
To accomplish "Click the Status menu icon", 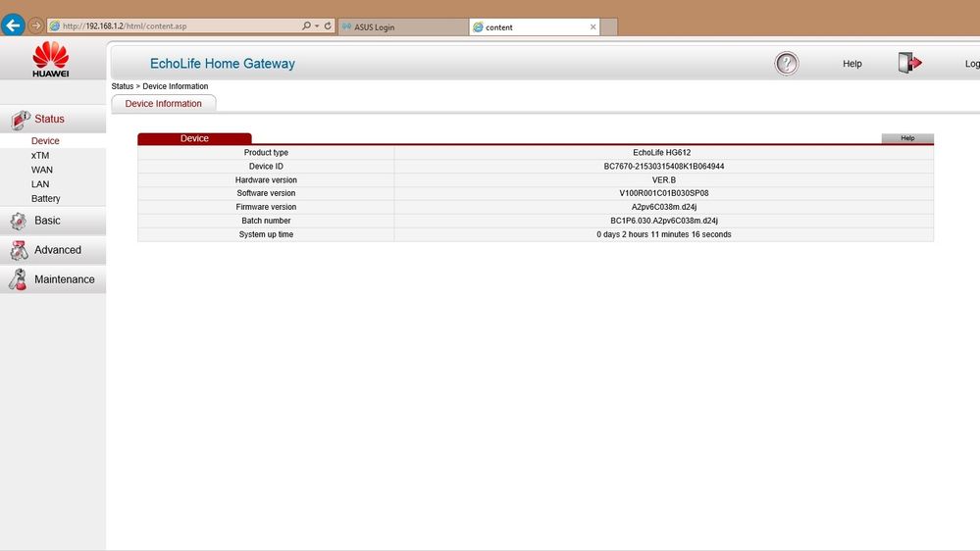I will (20, 120).
